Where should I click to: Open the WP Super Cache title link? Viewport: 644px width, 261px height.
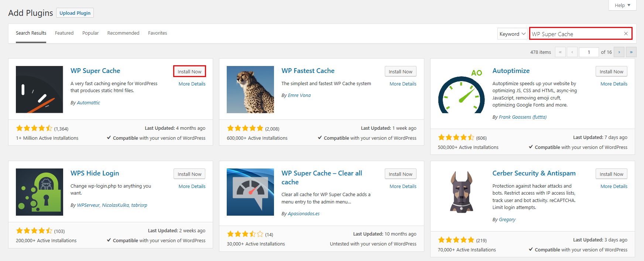[x=95, y=71]
